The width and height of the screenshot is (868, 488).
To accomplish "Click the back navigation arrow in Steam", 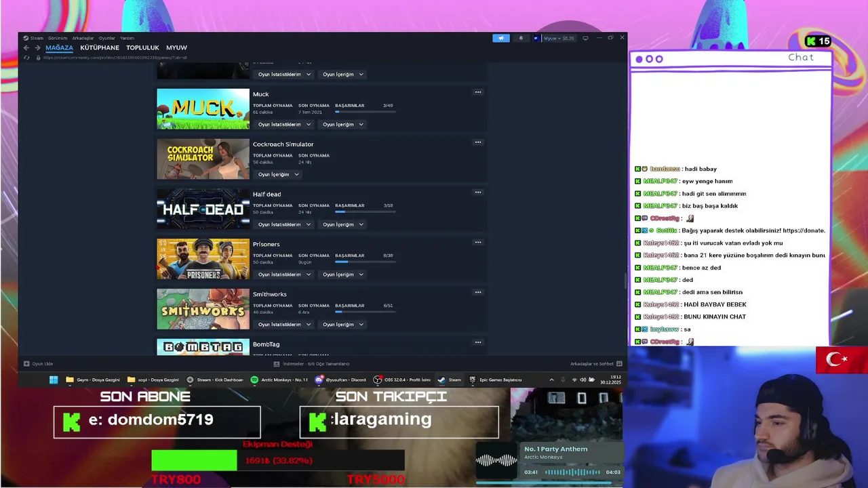I will pos(26,47).
